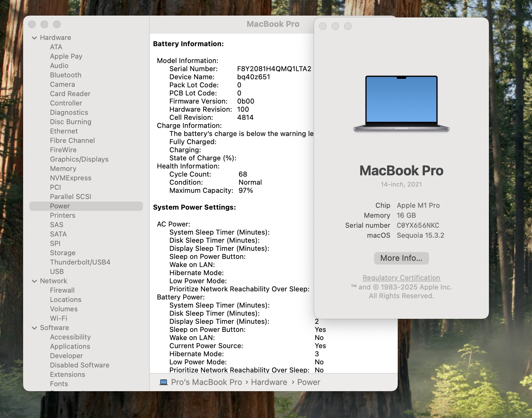The width and height of the screenshot is (532, 418).
Task: Click the Condition value Normal
Action: pos(250,182)
